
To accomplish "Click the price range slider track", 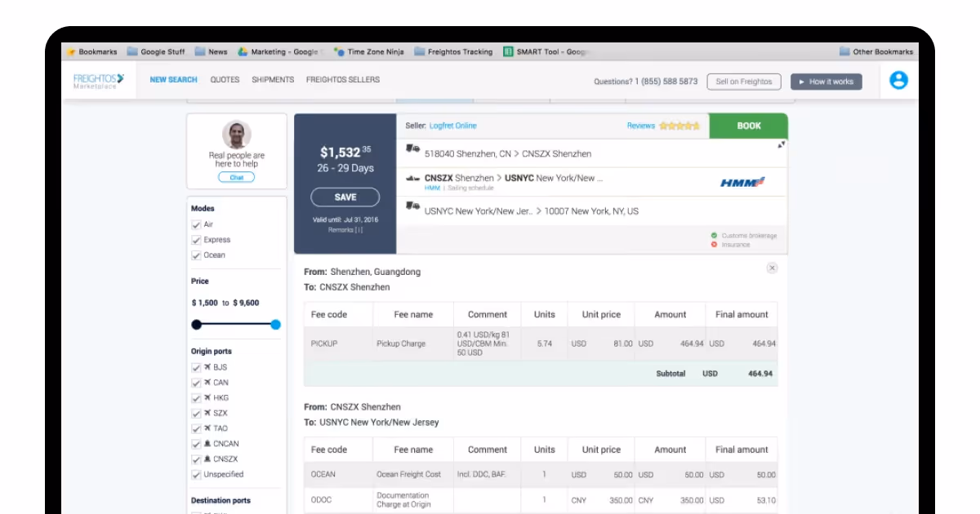I will tap(236, 325).
